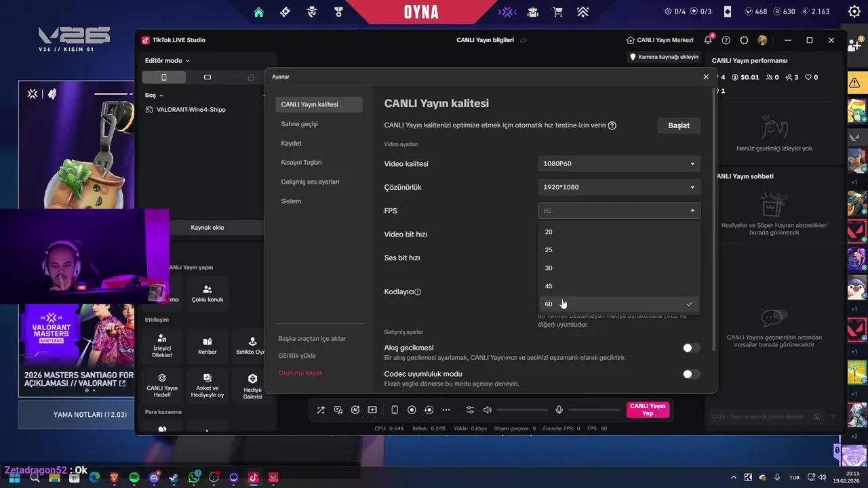Select landscape layout icon in editor
Image resolution: width=868 pixels, height=488 pixels.
pos(208,77)
